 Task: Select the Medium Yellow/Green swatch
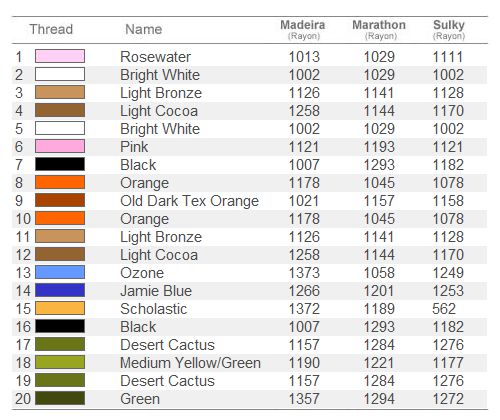(60, 362)
